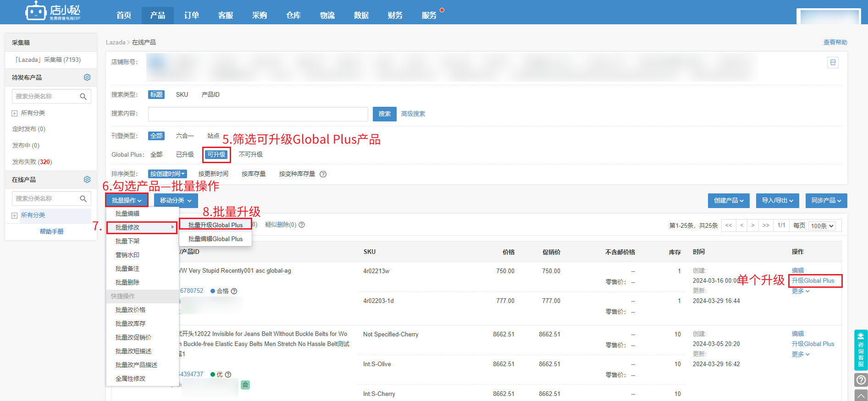
Task: Click the floating question mark help icon
Action: pyautogui.click(x=861, y=380)
